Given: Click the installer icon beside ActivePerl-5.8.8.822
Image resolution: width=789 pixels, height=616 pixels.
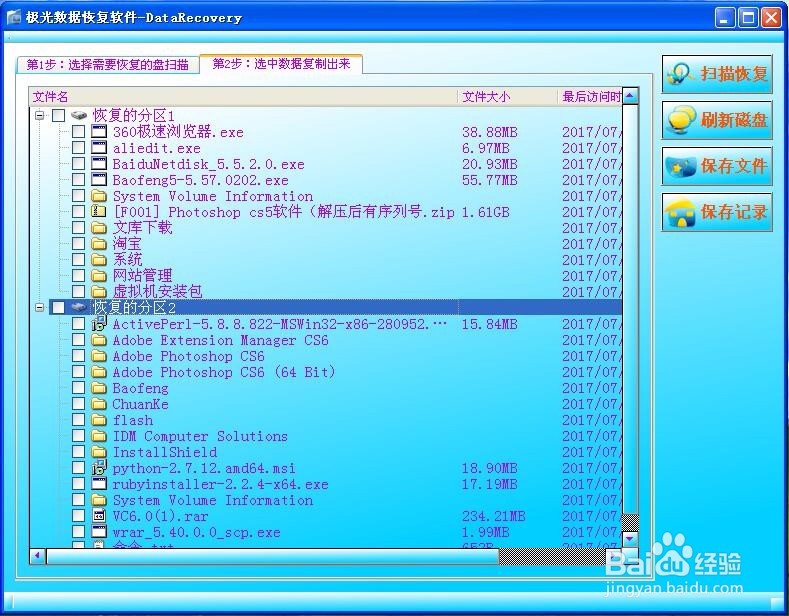Looking at the screenshot, I should [x=99, y=324].
